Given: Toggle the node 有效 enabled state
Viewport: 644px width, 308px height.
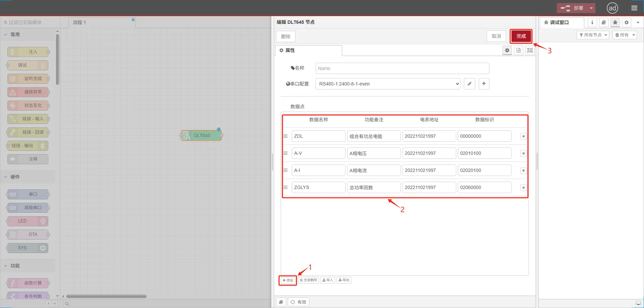Looking at the screenshot, I should click(x=298, y=302).
